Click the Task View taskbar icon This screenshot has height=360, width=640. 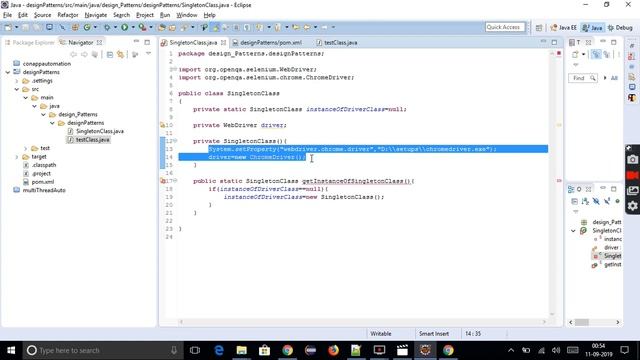pos(195,350)
